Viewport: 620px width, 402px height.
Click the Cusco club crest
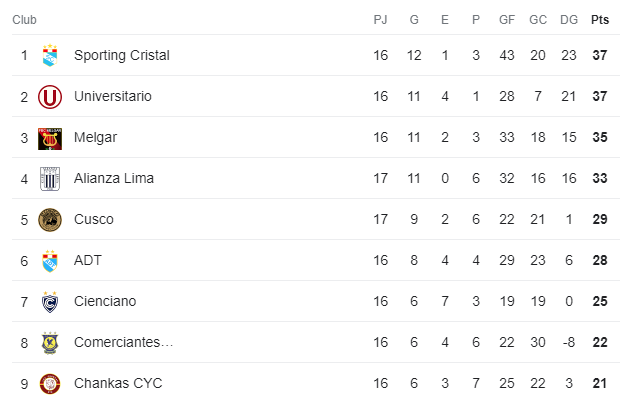coord(50,220)
